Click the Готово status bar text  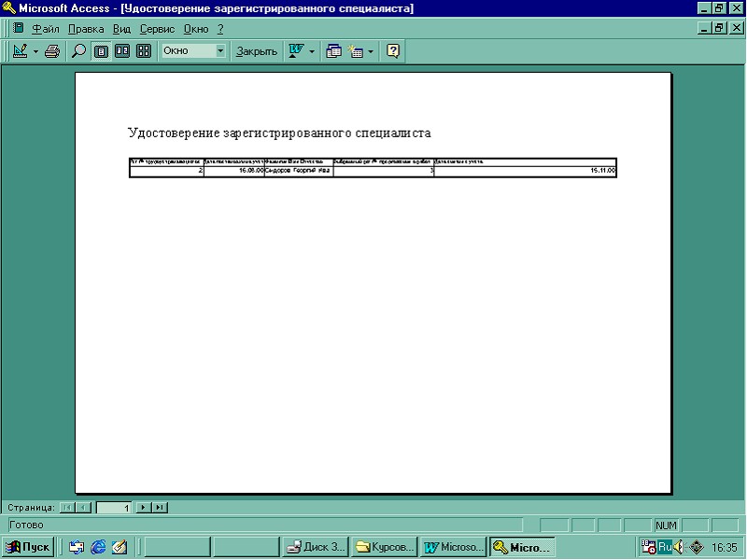26,525
